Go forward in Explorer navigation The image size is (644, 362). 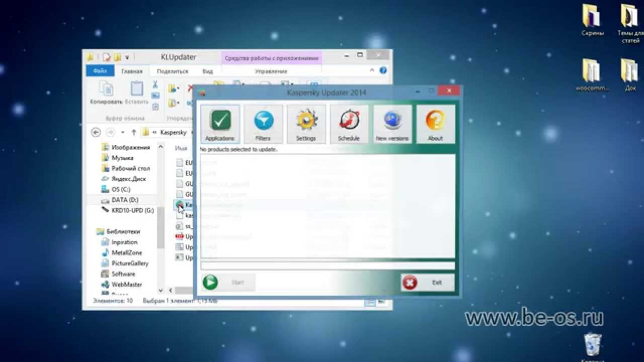pyautogui.click(x=110, y=132)
